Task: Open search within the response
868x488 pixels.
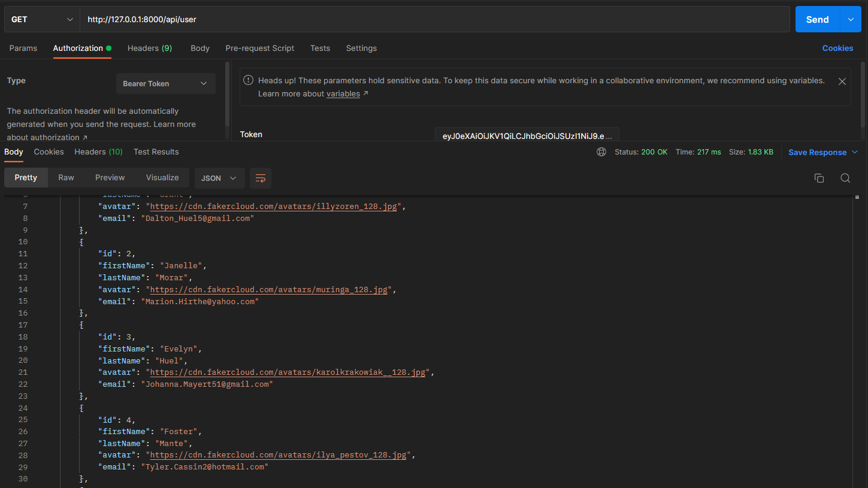Action: [845, 178]
